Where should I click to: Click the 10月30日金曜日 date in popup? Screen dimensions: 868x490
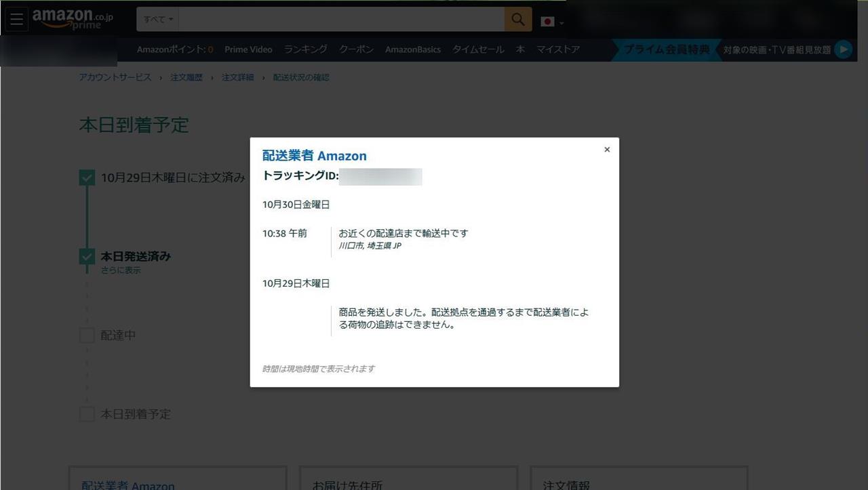pos(296,205)
